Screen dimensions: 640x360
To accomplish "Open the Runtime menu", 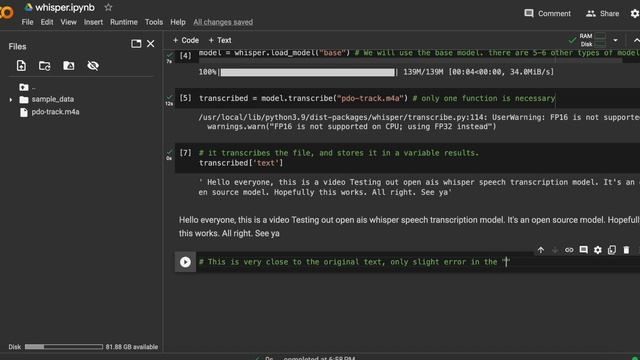I will click(x=124, y=22).
